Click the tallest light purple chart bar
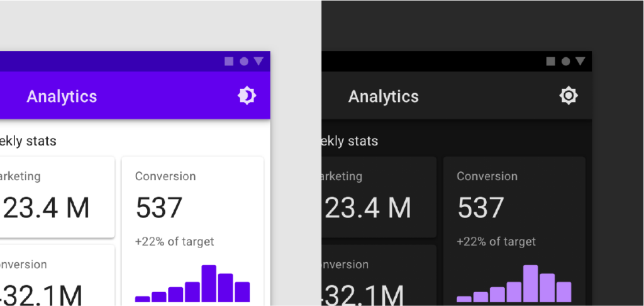 530,283
